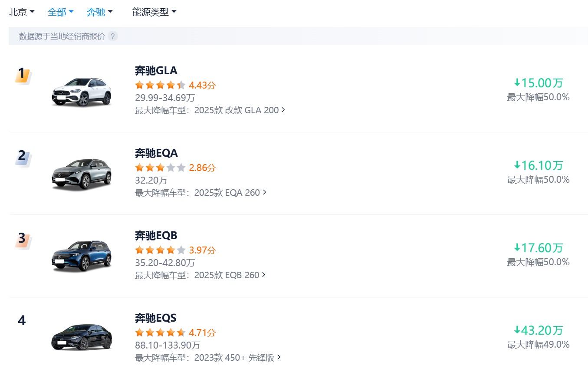Click the blue 奔驰EQB car thumbnail
This screenshot has height=372, width=588.
(82, 256)
